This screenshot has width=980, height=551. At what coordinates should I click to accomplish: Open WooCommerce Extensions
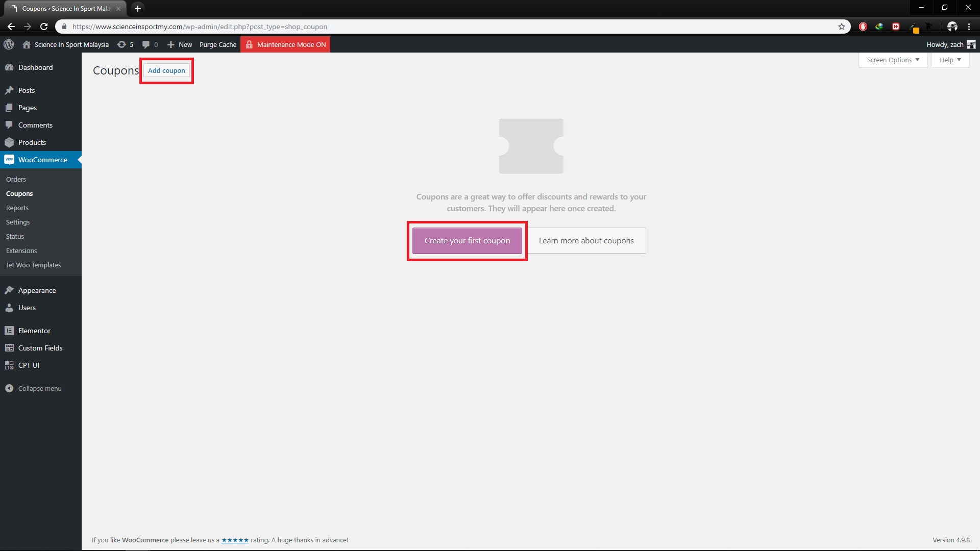point(21,251)
